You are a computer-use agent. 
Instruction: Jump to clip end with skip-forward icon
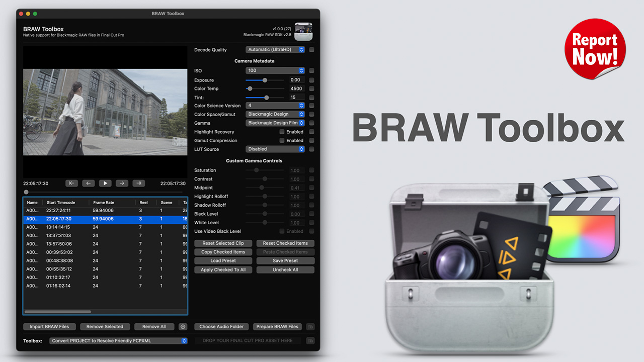point(138,183)
